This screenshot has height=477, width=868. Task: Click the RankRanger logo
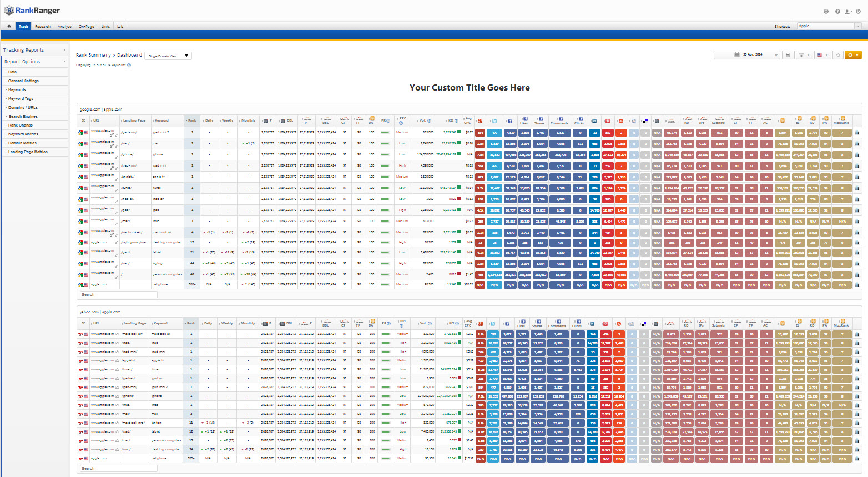coord(32,11)
